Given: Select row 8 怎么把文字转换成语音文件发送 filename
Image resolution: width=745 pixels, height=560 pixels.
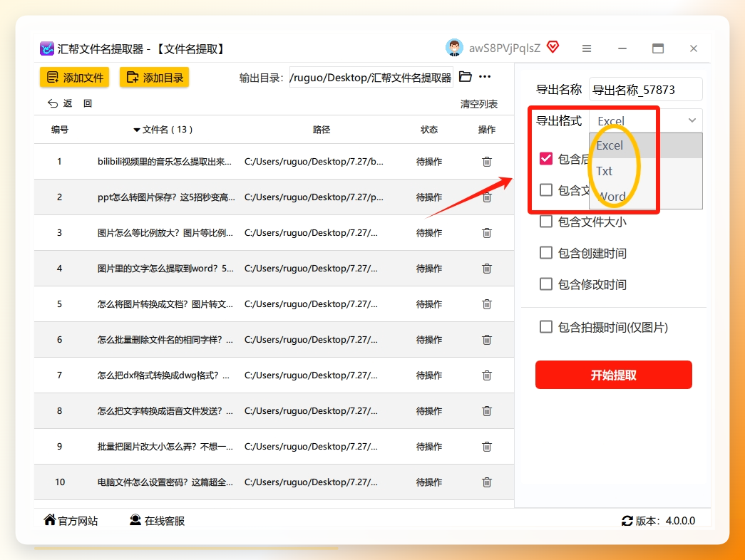Looking at the screenshot, I should pyautogui.click(x=165, y=411).
